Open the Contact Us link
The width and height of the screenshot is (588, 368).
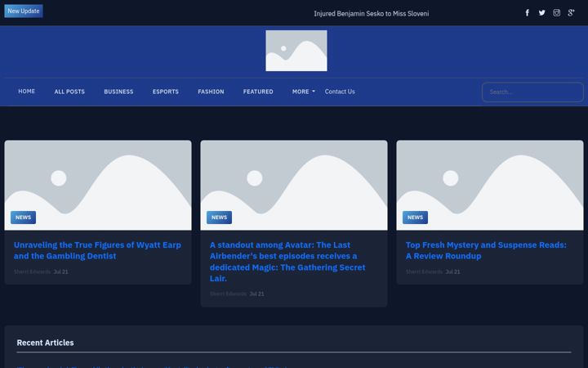(340, 92)
